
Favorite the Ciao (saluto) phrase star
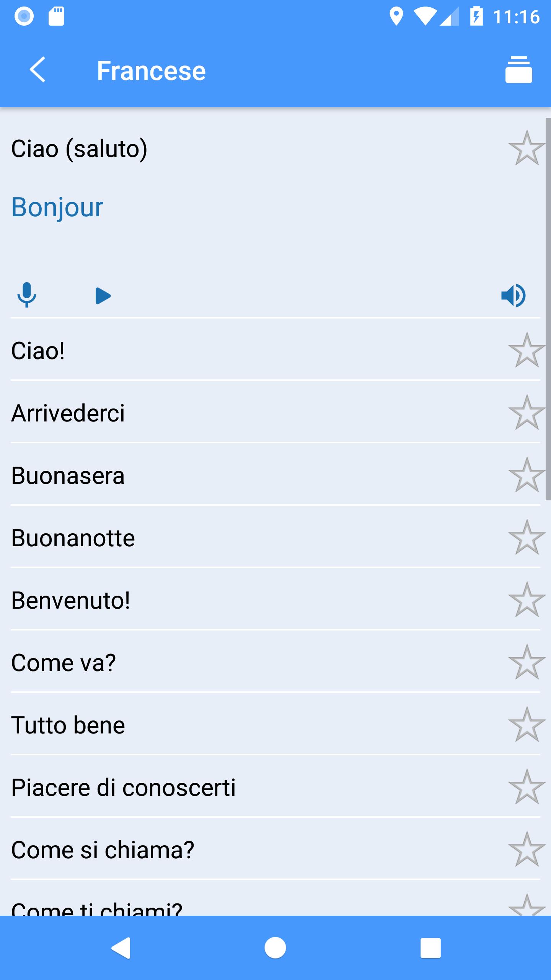click(527, 148)
